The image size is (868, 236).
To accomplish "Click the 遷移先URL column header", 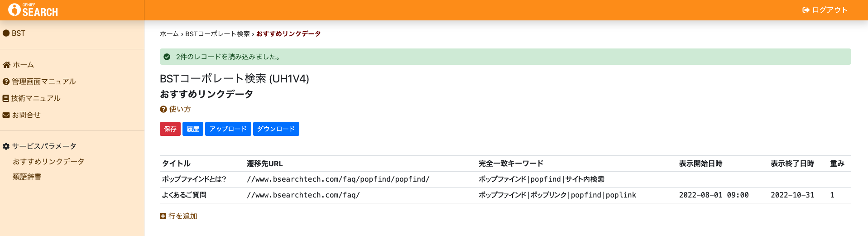I will [x=265, y=164].
